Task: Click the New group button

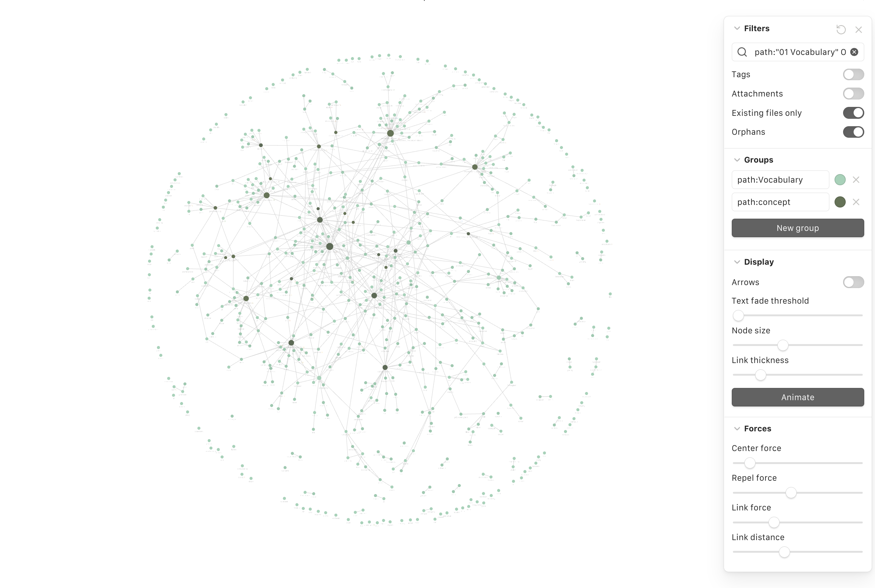Action: tap(797, 228)
